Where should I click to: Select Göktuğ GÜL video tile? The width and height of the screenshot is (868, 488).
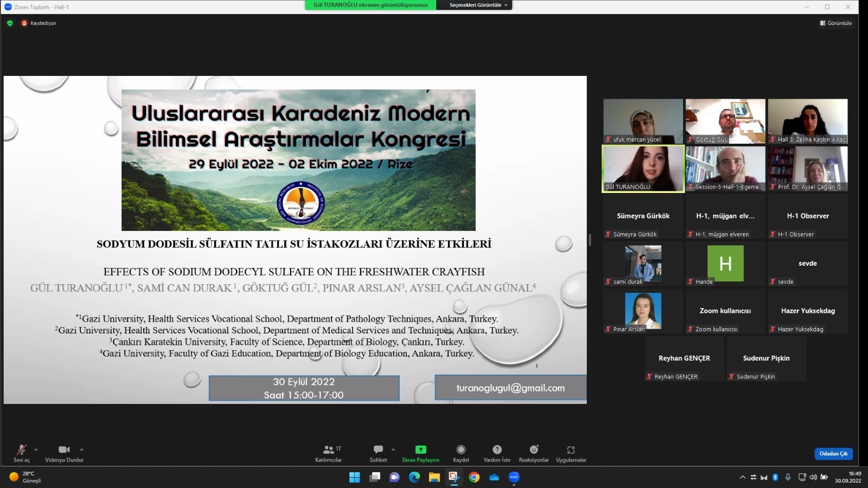[725, 121]
